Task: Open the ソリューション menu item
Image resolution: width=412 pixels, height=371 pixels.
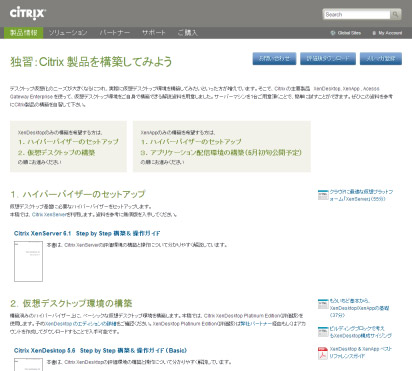Action: click(x=68, y=33)
